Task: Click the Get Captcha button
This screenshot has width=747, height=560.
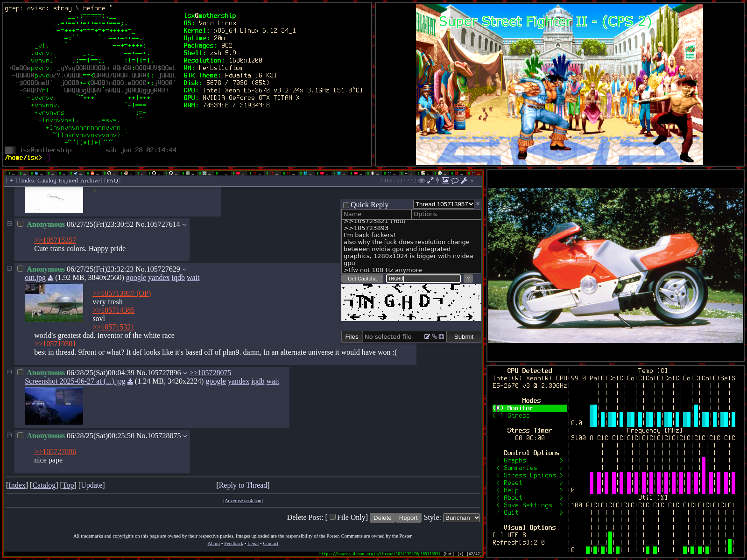Action: (362, 279)
